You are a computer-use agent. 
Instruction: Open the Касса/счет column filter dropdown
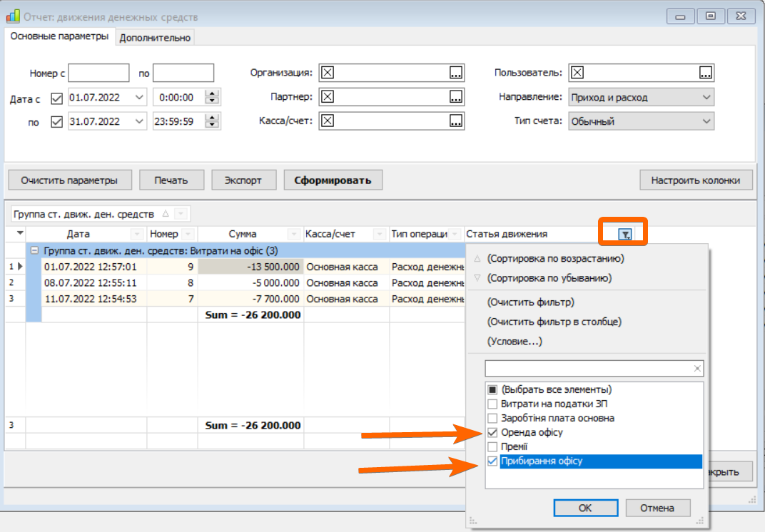[379, 234]
